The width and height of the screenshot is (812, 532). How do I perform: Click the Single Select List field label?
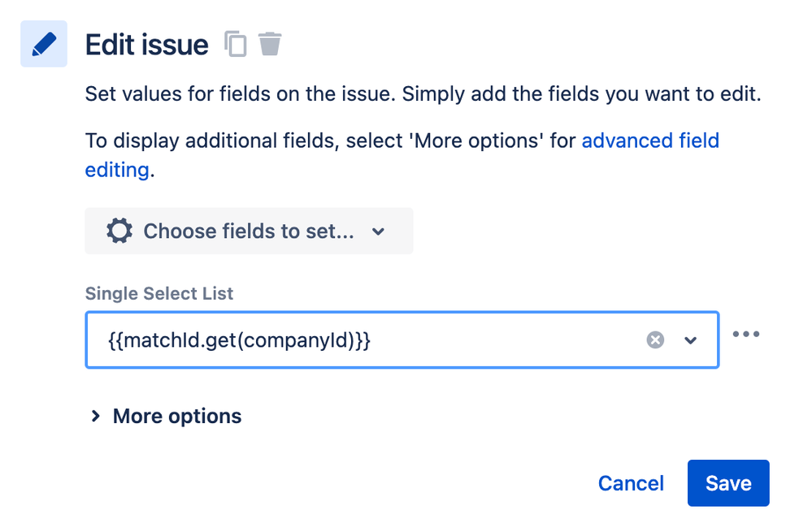tap(159, 294)
